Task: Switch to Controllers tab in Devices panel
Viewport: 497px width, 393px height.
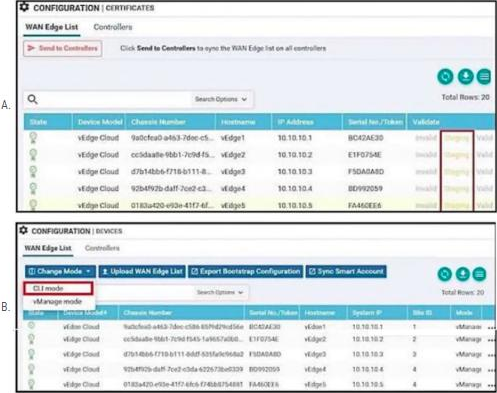Action: [102, 248]
